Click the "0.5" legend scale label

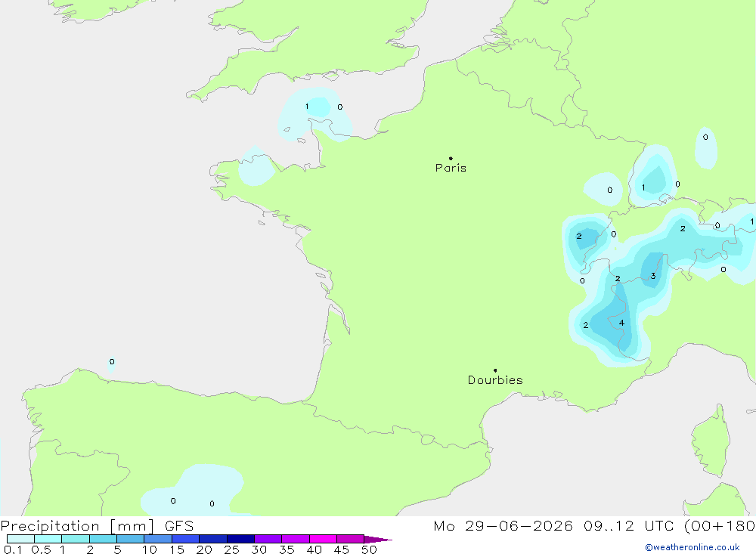[x=41, y=549]
